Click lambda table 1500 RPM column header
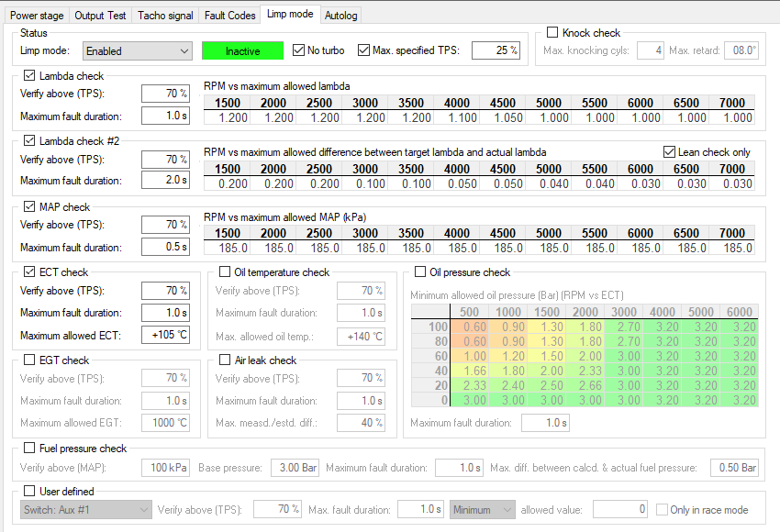Screen dimensions: 780x532 [x=227, y=103]
